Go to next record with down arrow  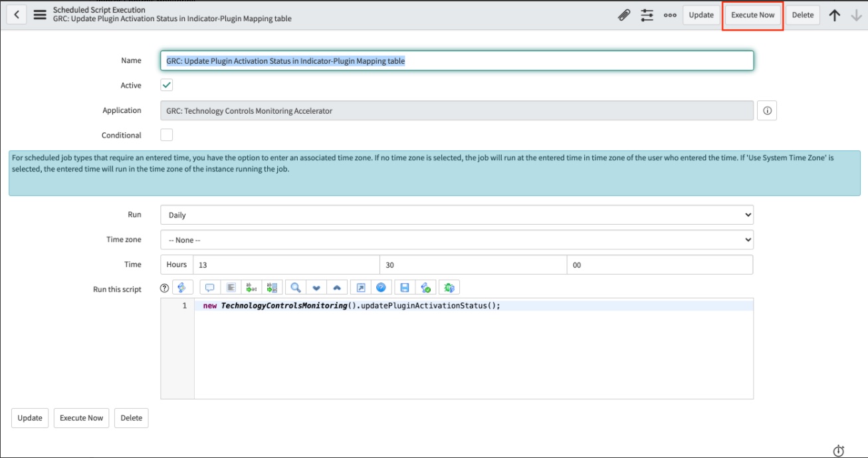pos(856,15)
